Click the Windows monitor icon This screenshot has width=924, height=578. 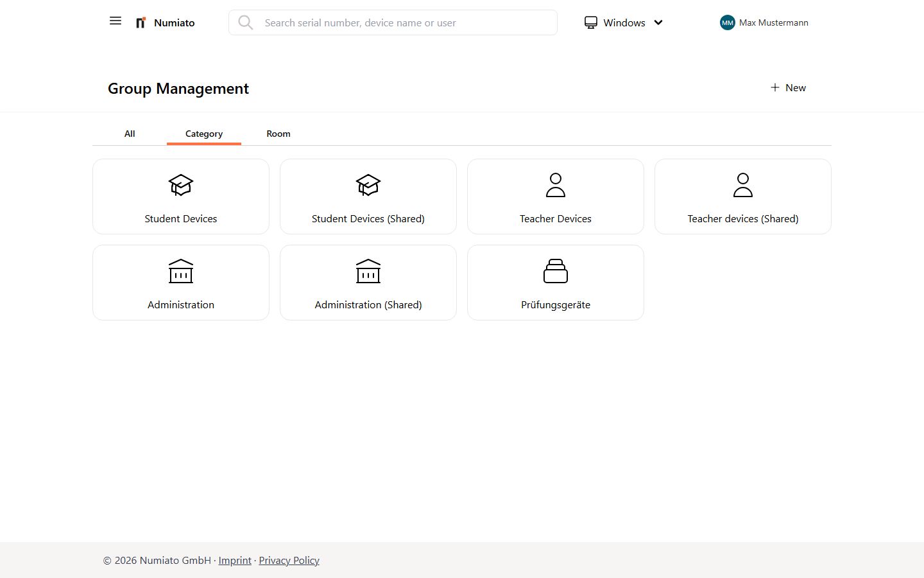[590, 22]
